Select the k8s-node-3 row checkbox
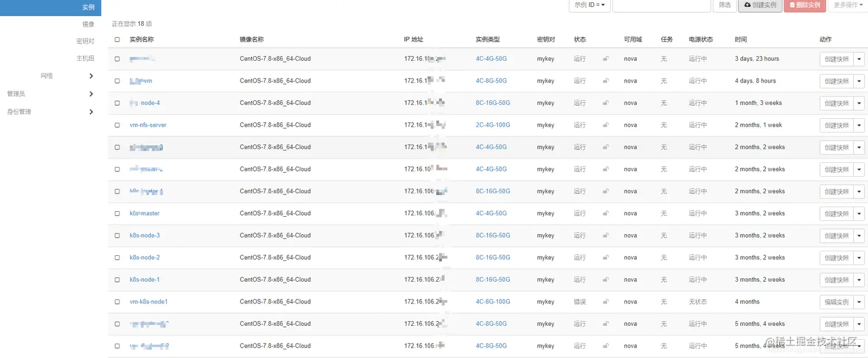The width and height of the screenshot is (868, 358). tap(117, 236)
